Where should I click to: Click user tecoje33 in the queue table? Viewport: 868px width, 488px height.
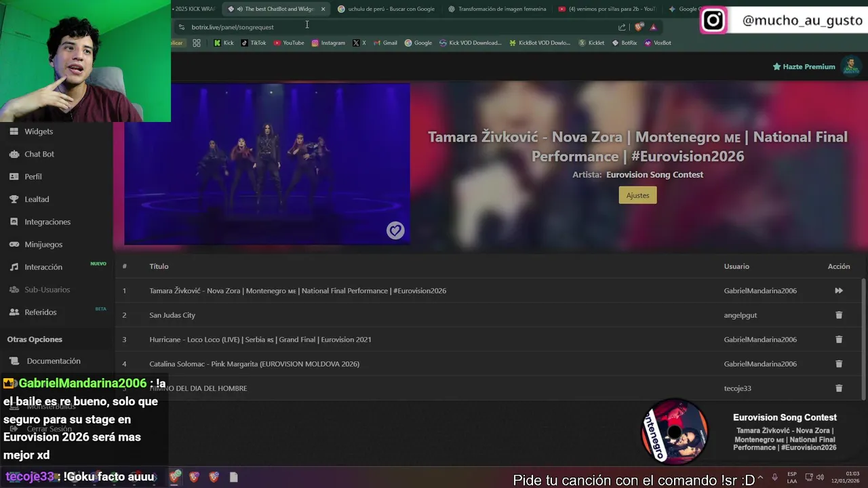click(737, 388)
